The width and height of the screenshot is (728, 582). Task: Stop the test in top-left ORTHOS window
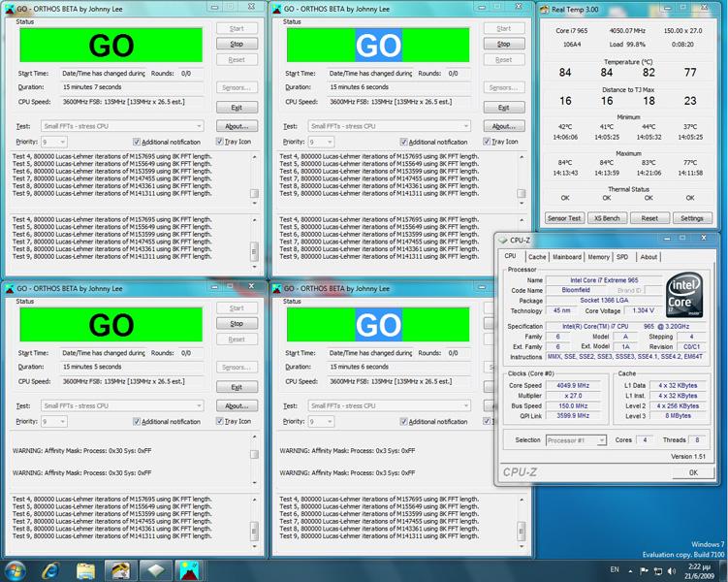coord(237,44)
